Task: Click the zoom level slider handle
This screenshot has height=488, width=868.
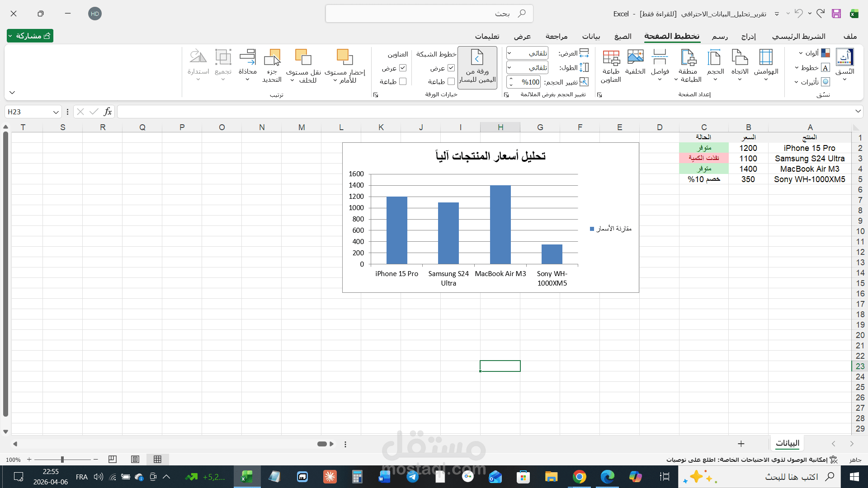Action: 62,460
